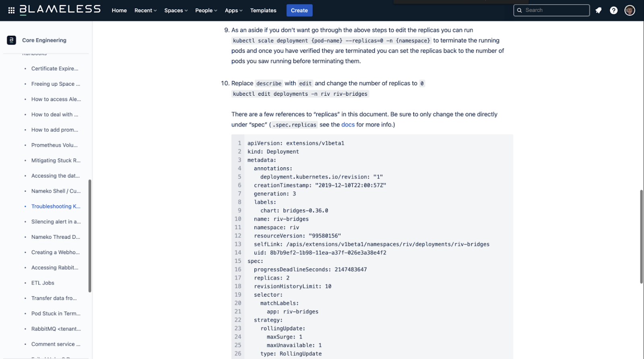Expand the Spaces dropdown menu
The width and height of the screenshot is (644, 359).
coord(176,10)
